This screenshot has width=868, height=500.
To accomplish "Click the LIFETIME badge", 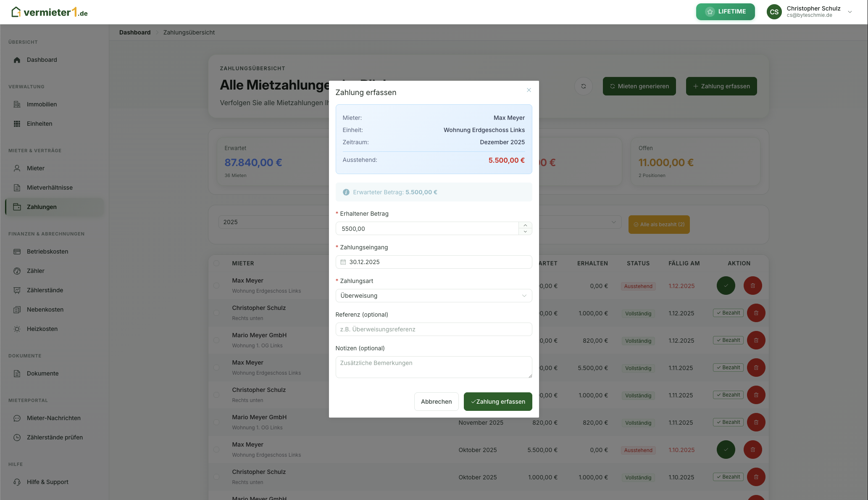I will (725, 12).
